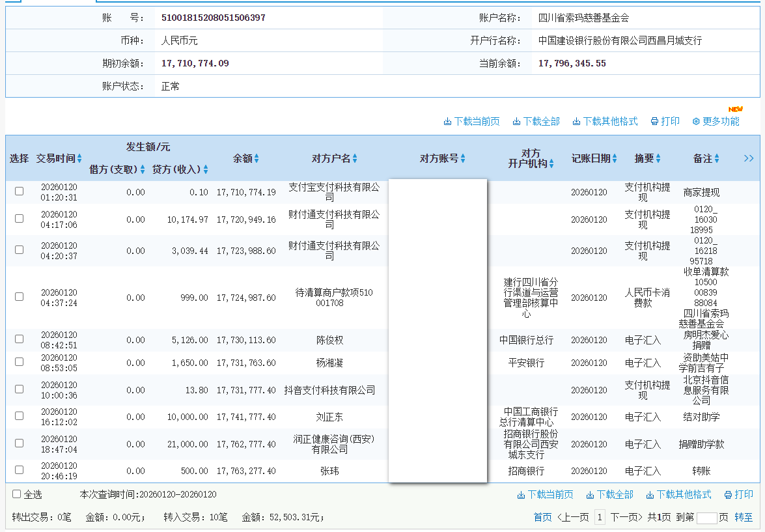Expand hidden columns via the >> chevron
765x532 pixels.
749,158
